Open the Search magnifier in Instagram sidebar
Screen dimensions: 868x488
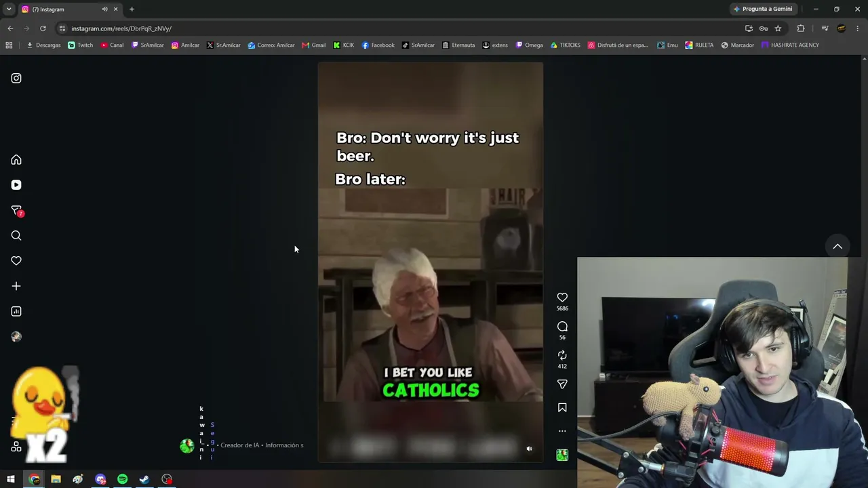tap(16, 236)
